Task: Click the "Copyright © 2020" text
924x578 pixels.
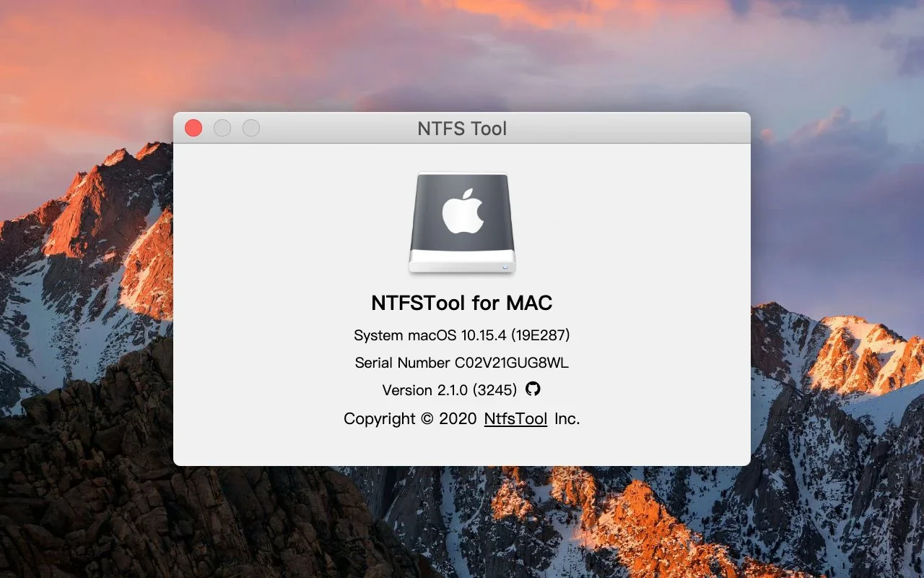Action: 410,419
